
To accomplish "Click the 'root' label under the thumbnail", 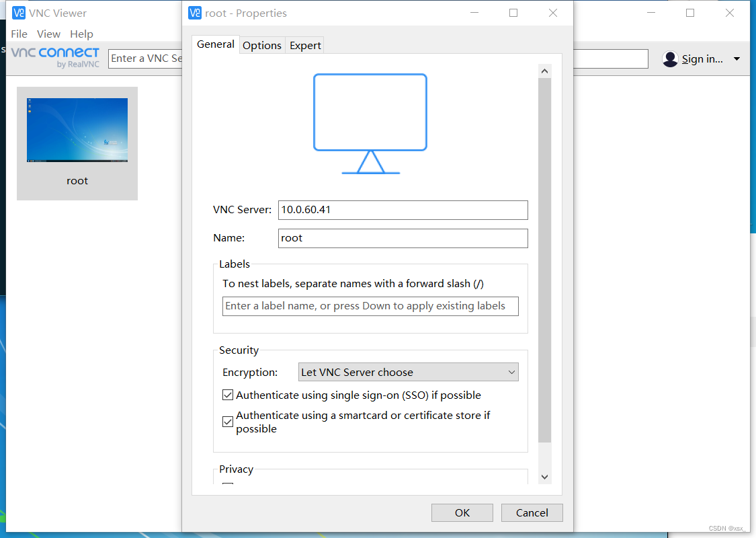I will tap(77, 181).
